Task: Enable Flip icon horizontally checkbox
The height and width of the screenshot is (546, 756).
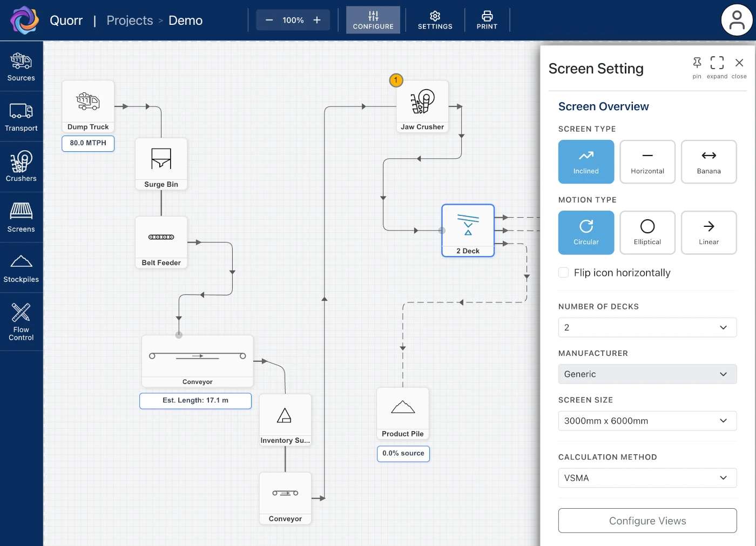Action: tap(563, 273)
